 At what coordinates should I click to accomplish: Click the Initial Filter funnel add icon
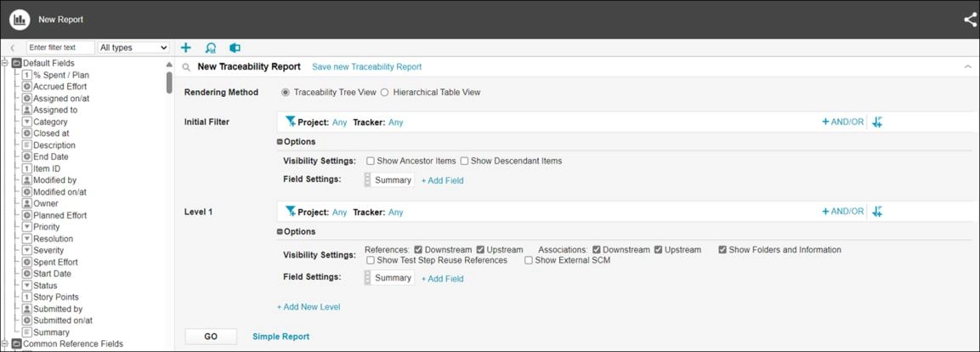click(291, 122)
